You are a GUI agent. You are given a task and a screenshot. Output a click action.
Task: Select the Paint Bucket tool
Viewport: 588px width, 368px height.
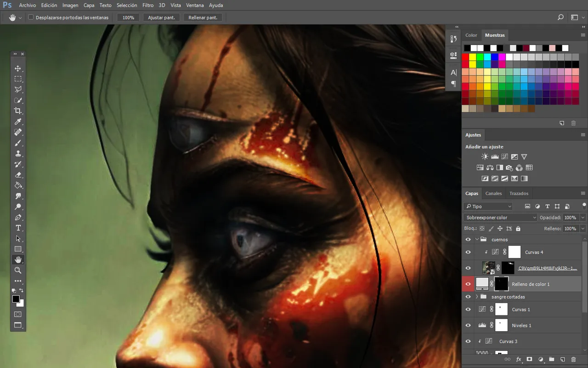pos(18,185)
